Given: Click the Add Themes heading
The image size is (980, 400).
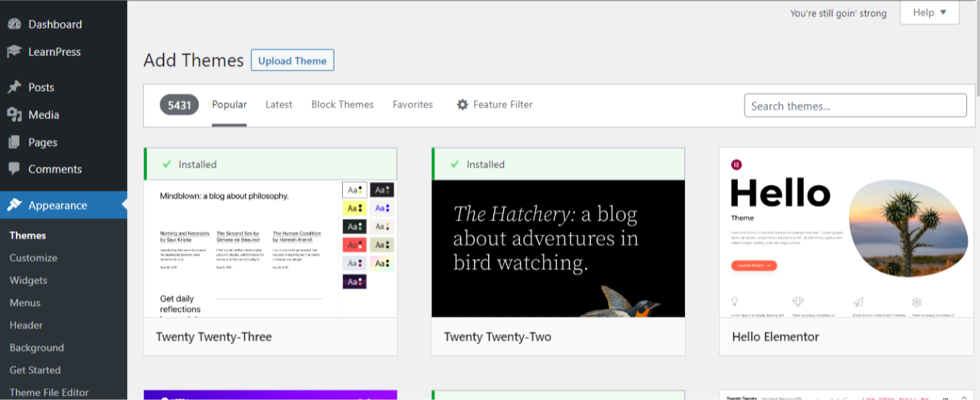Looking at the screenshot, I should pos(194,61).
